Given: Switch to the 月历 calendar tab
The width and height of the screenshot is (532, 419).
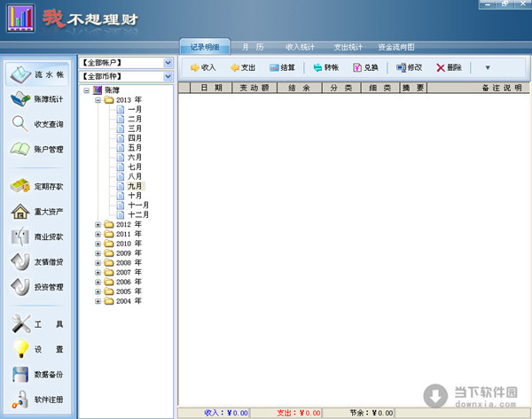Looking at the screenshot, I should tap(253, 47).
